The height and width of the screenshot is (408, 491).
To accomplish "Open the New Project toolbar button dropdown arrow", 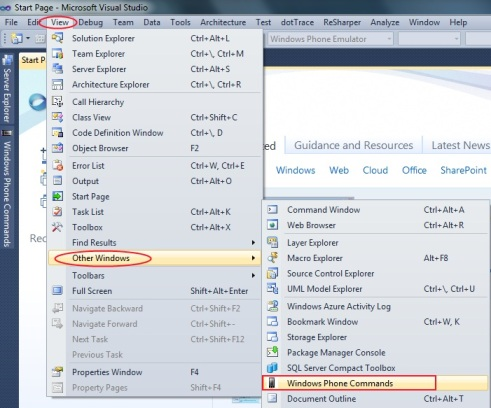I will pos(28,39).
